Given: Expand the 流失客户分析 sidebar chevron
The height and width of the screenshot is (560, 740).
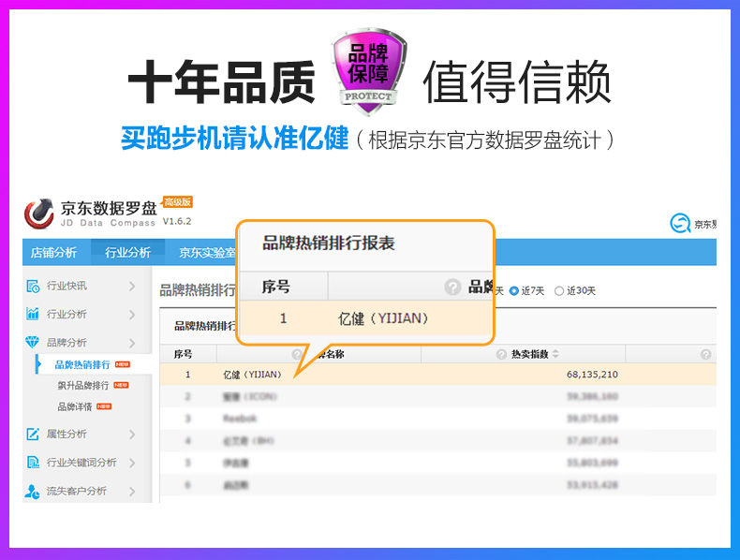Looking at the screenshot, I should tap(132, 491).
